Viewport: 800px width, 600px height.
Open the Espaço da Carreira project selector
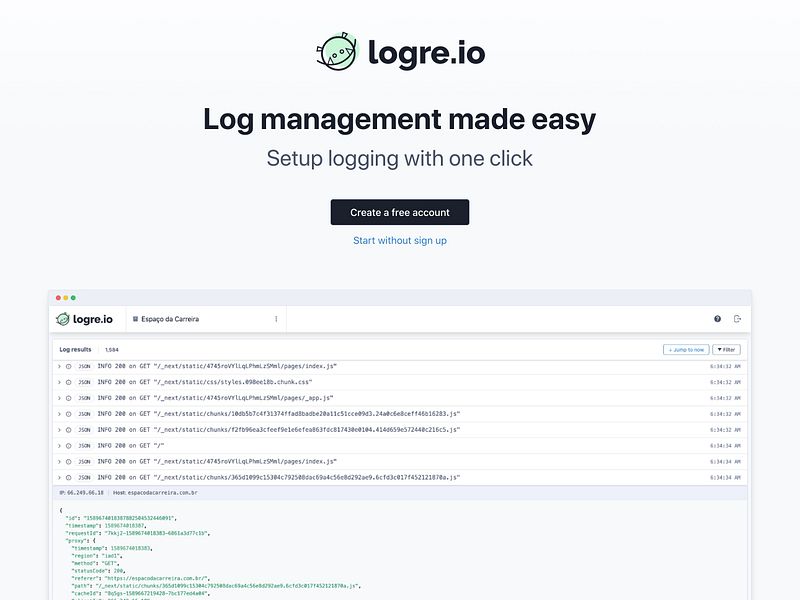coord(206,319)
